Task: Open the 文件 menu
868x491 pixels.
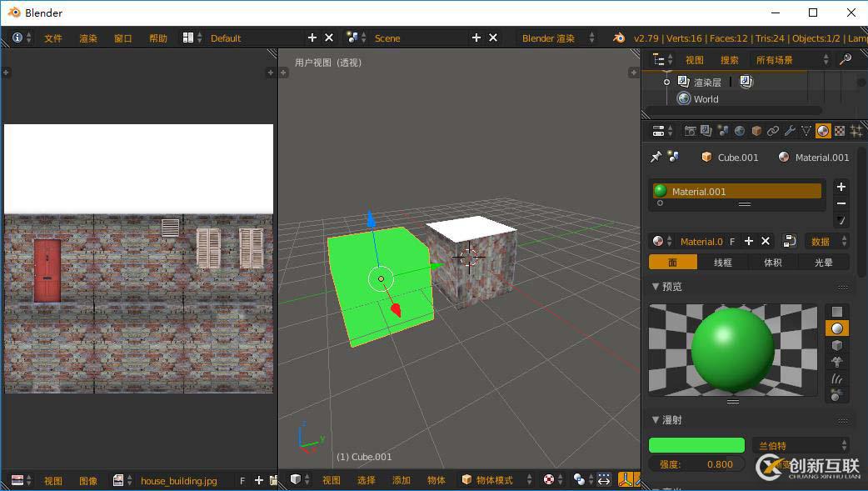Action: 53,38
